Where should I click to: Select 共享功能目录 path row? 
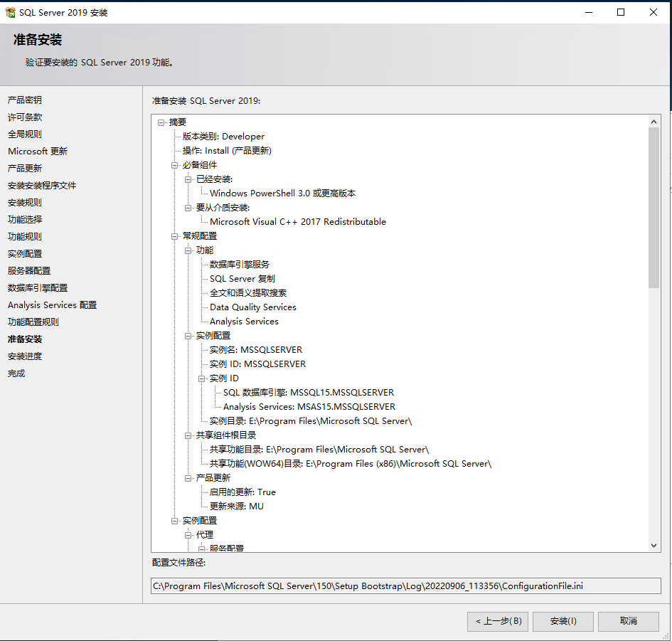319,450
